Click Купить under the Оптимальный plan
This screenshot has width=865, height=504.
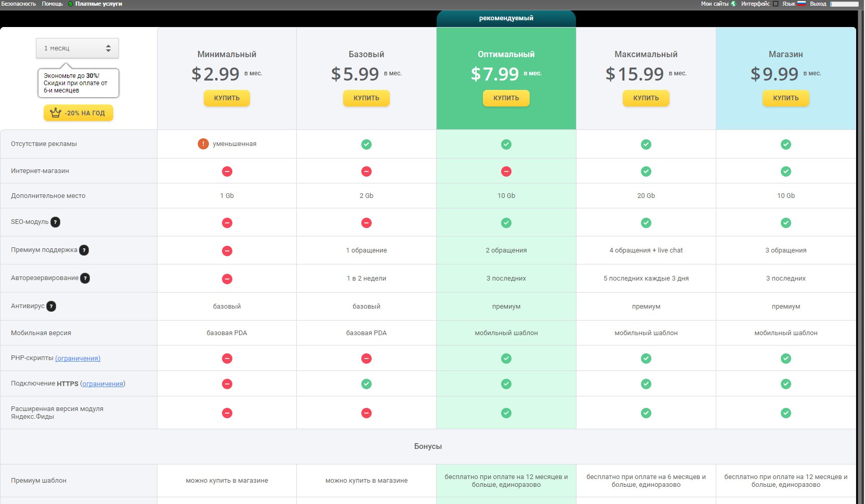coord(506,98)
